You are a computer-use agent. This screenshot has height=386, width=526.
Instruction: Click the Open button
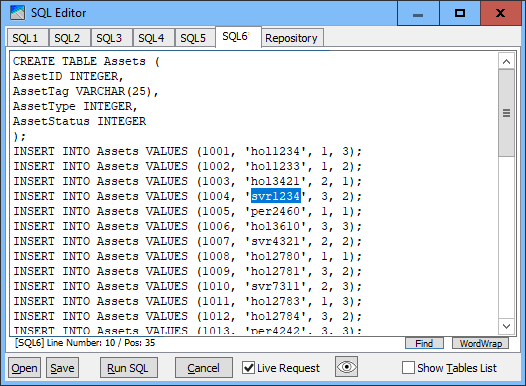pos(24,368)
